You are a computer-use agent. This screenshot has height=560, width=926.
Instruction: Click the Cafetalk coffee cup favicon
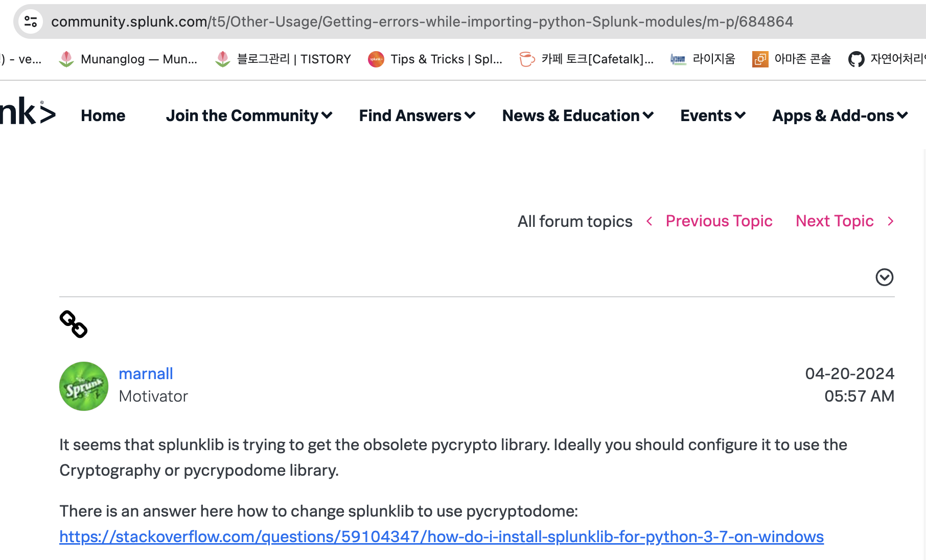[527, 59]
